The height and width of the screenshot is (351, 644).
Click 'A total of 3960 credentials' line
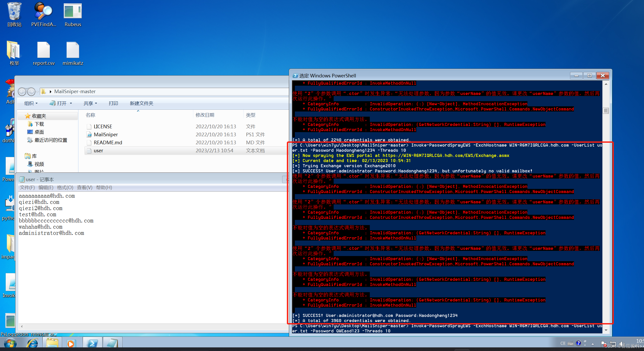point(351,321)
